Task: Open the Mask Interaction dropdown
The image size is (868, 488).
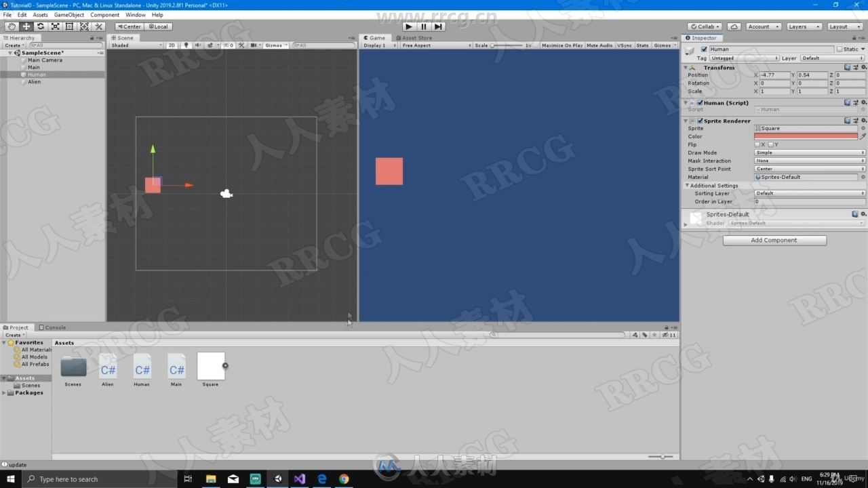Action: [x=810, y=161]
